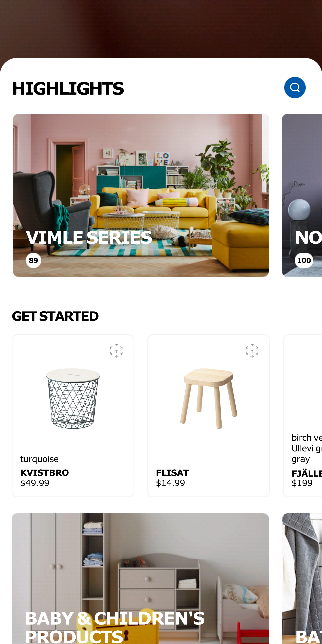Click the HIGHLIGHTS section heading
This screenshot has width=322, height=644.
68,88
